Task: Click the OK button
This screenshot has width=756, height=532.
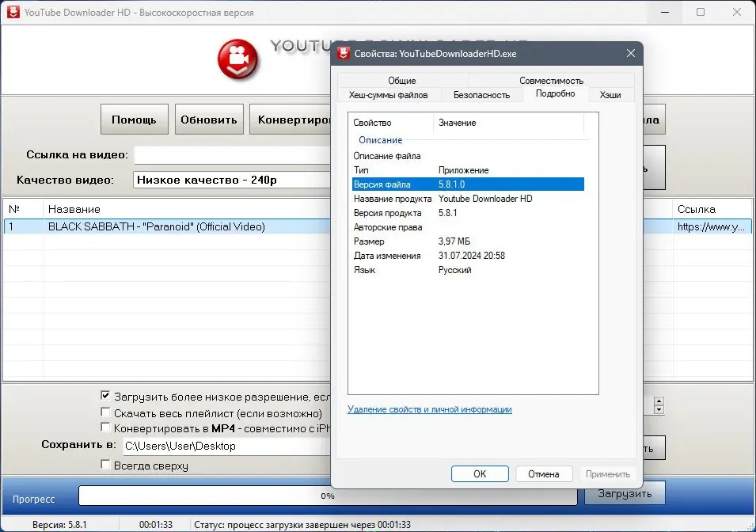Action: coord(480,473)
